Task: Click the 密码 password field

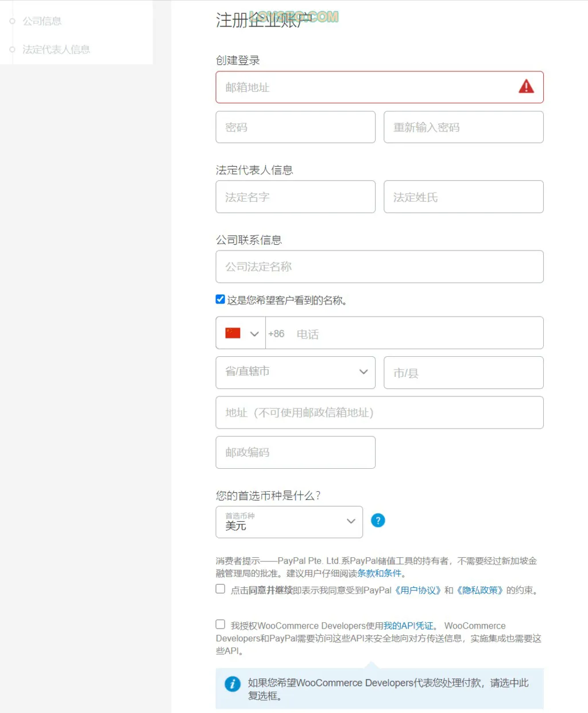Action: tap(295, 127)
